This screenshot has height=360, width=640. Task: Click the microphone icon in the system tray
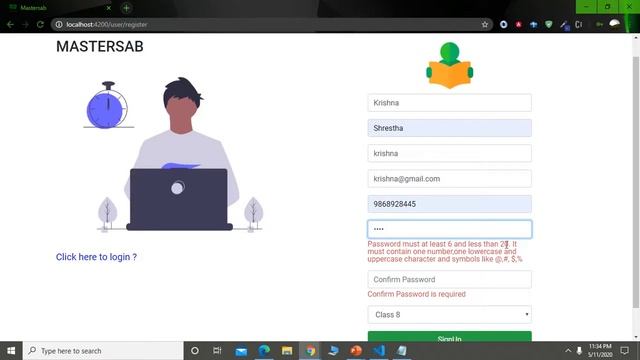pyautogui.click(x=579, y=351)
